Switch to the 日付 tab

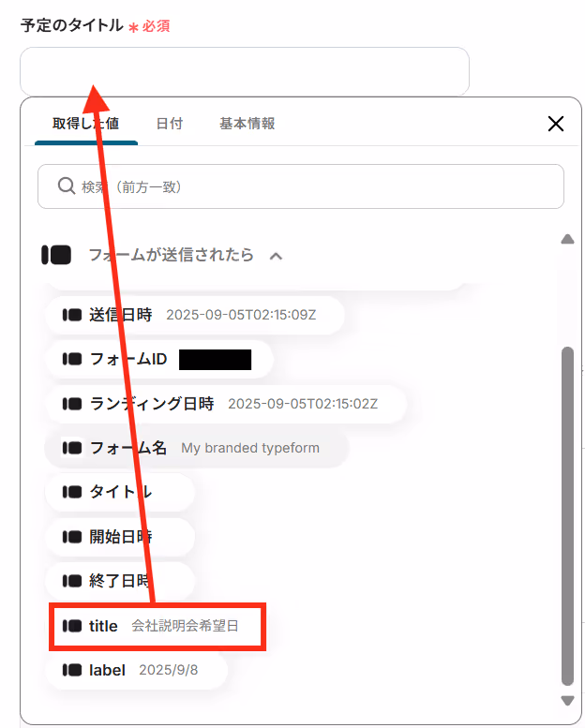(169, 124)
